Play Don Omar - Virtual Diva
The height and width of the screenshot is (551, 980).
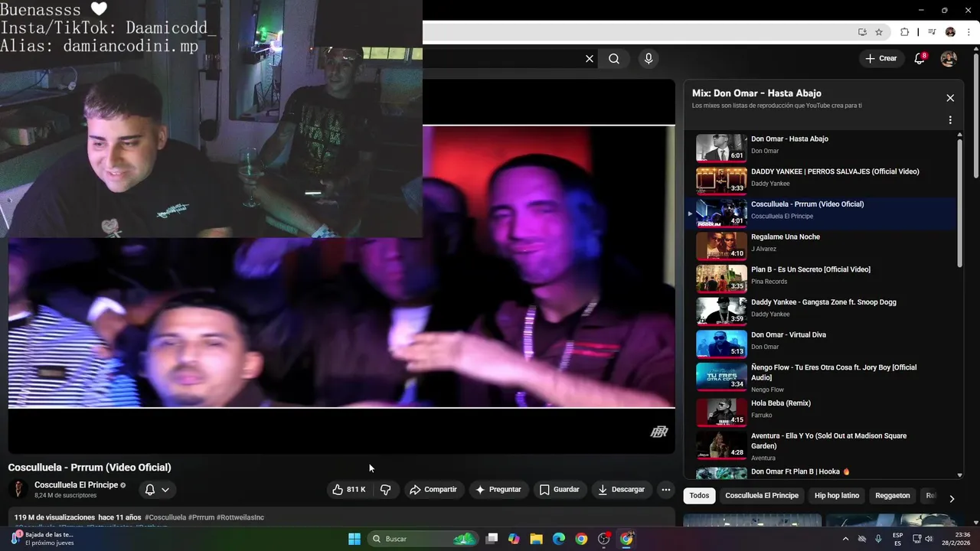pos(822,344)
